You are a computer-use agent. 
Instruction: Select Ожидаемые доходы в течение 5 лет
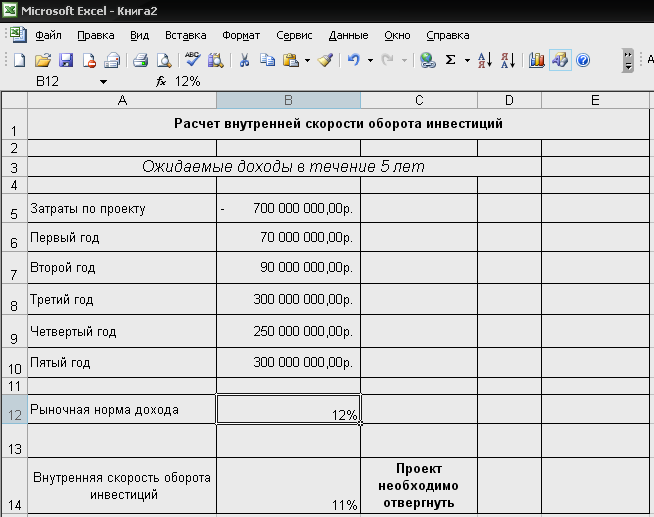(284, 166)
